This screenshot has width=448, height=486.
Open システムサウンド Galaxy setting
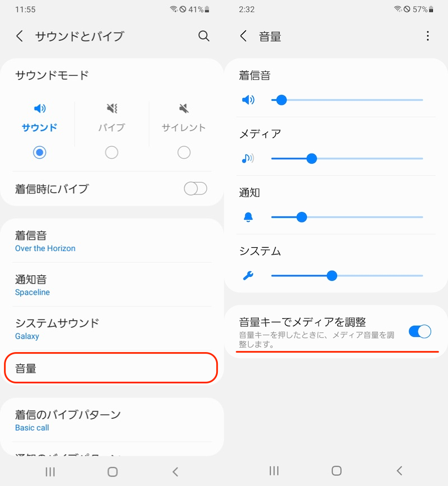(112, 328)
